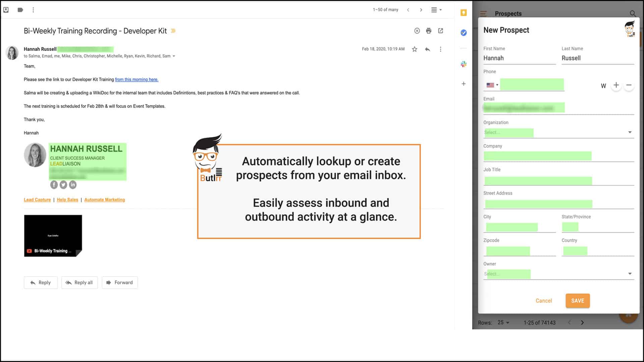Image resolution: width=644 pixels, height=362 pixels.
Task: Expand the recipients details arrow
Action: [174, 56]
